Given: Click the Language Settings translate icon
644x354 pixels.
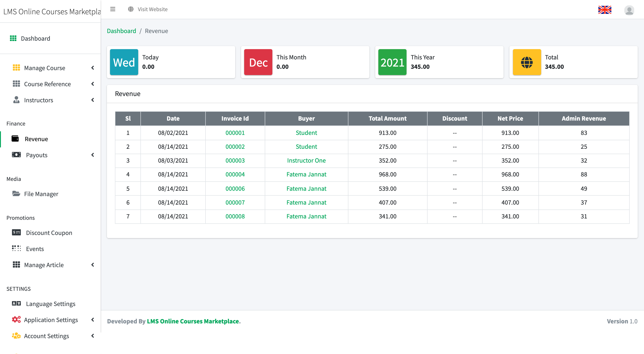Looking at the screenshot, I should pos(16,304).
